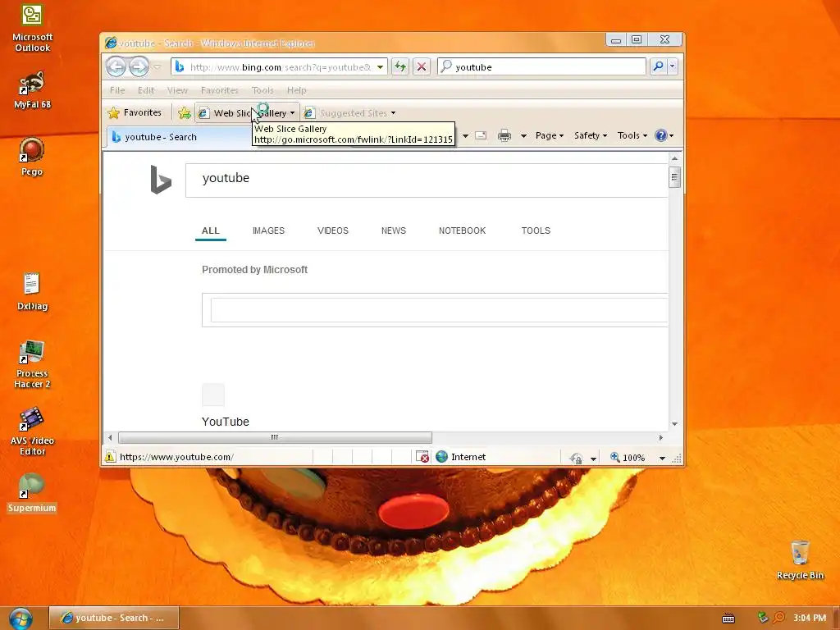
Task: Expand the Suggested Sites dropdown arrow
Action: pos(393,113)
